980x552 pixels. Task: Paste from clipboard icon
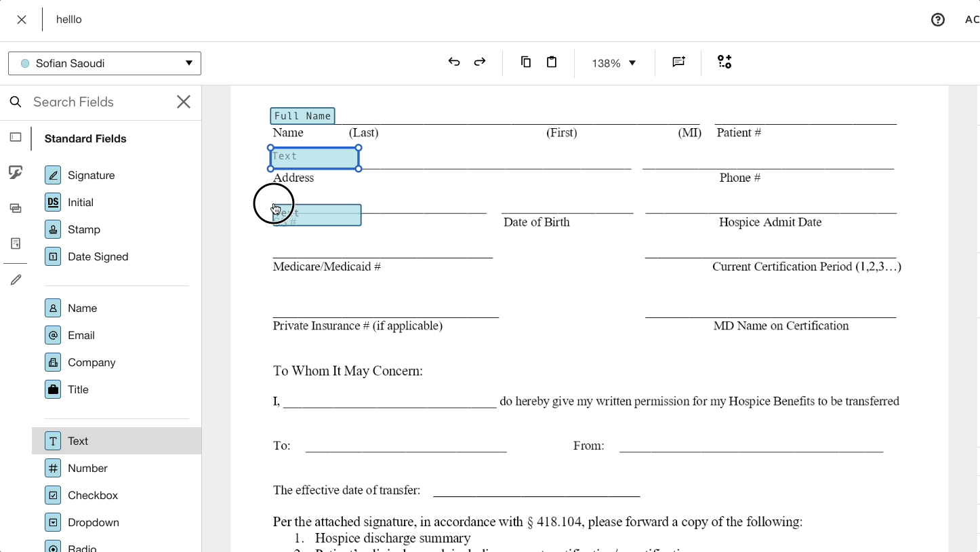(552, 62)
